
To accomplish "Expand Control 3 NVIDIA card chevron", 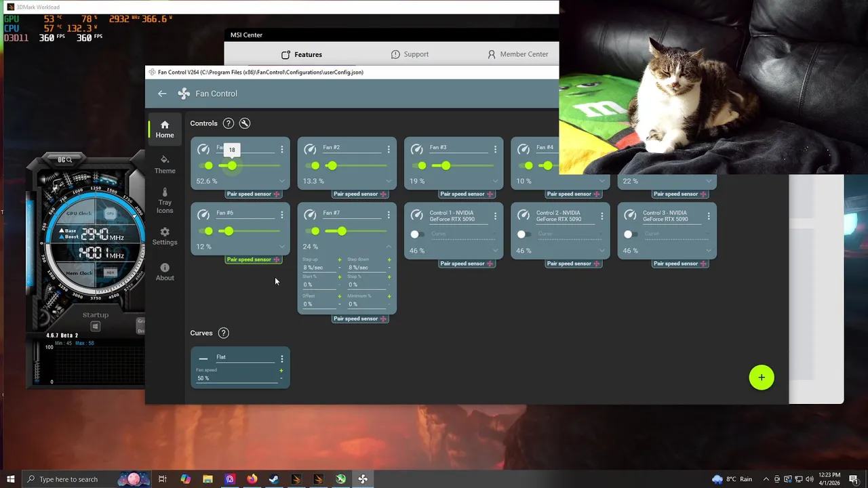I will (709, 251).
